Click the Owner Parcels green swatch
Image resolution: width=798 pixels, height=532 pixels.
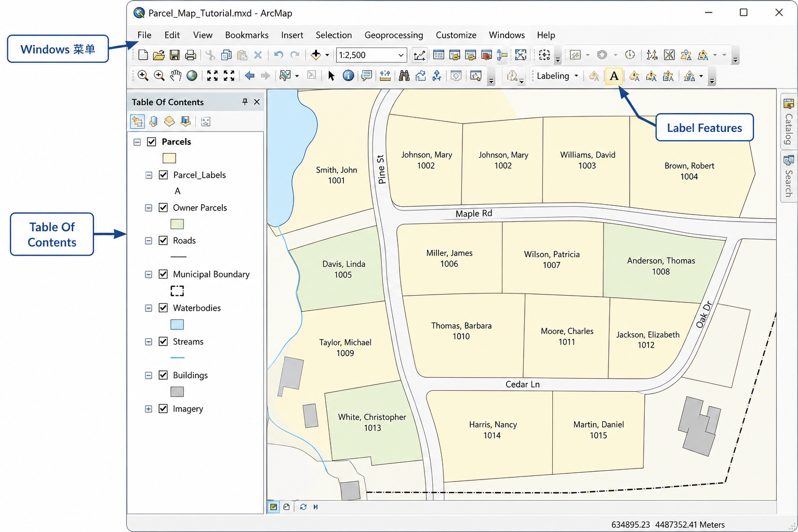[x=177, y=224]
